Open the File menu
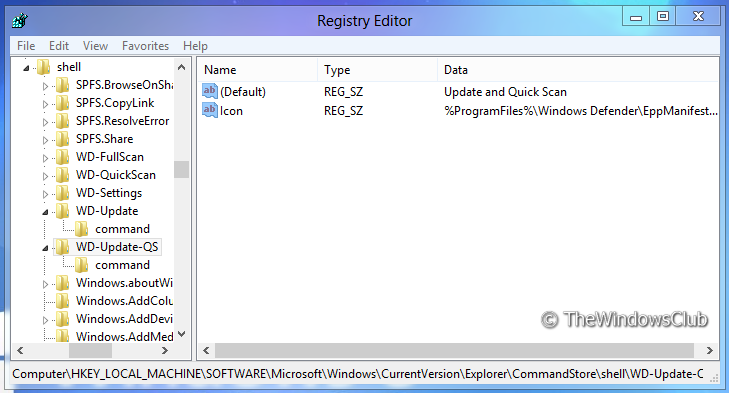The height and width of the screenshot is (393, 729). 26,46
